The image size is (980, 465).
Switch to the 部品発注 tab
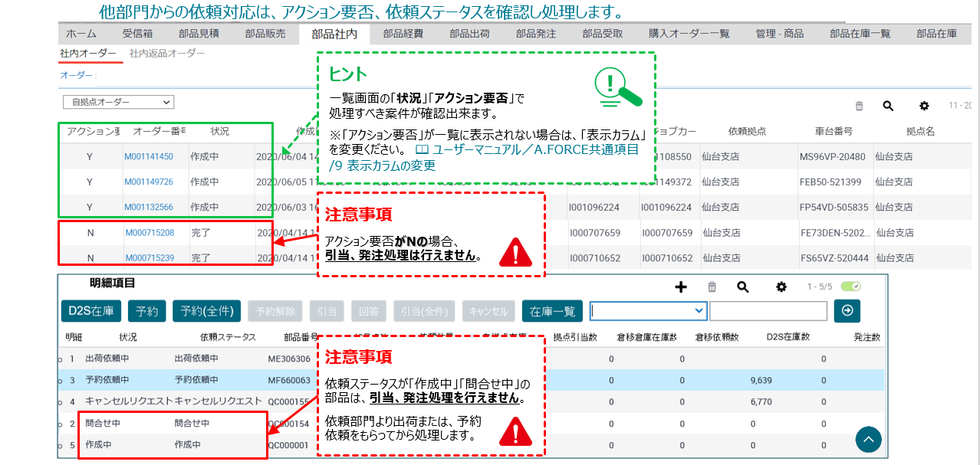[536, 34]
